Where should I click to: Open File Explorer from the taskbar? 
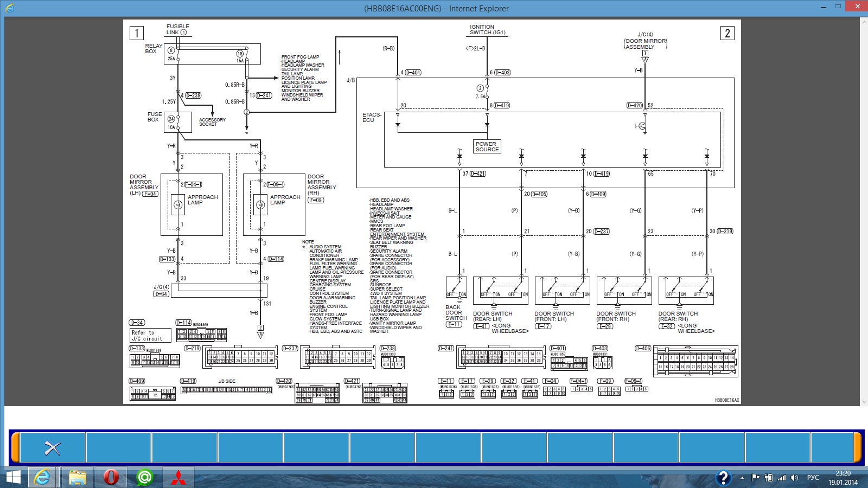click(x=77, y=477)
